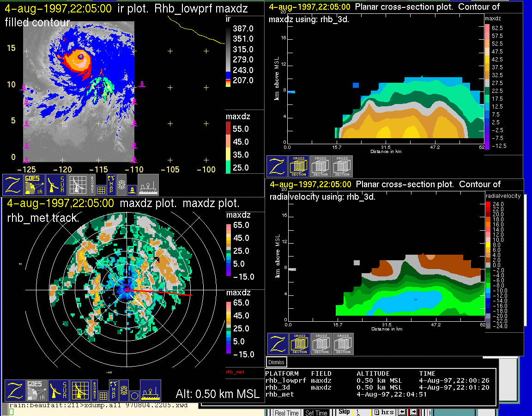Toggle the grayed ship icon in the ir plot window

point(148,184)
